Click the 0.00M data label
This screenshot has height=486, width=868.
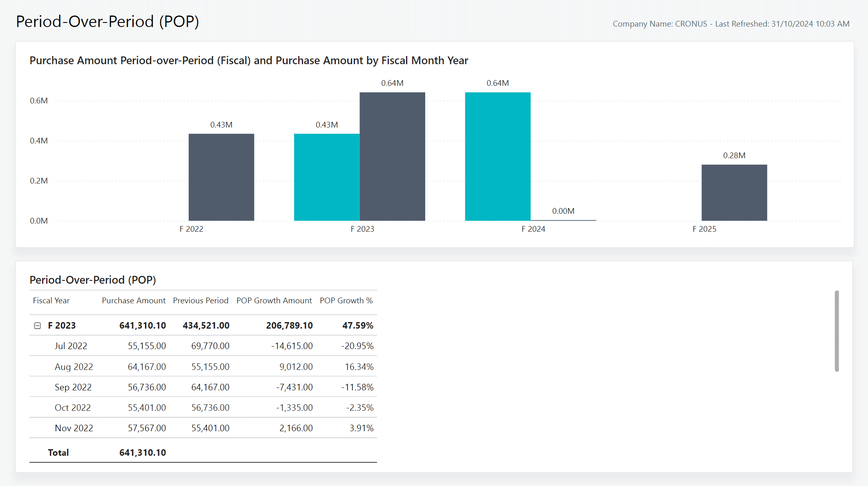[x=563, y=211]
